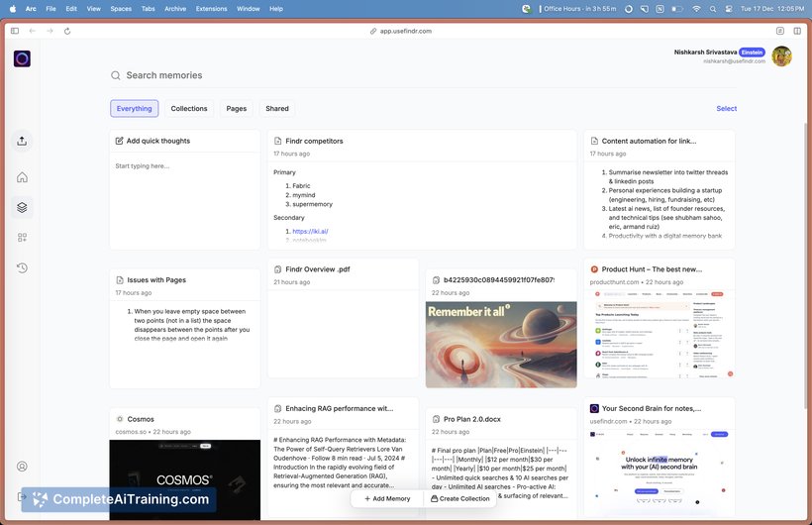
Task: Open the Findr Overview .pdf card
Action: click(x=343, y=318)
